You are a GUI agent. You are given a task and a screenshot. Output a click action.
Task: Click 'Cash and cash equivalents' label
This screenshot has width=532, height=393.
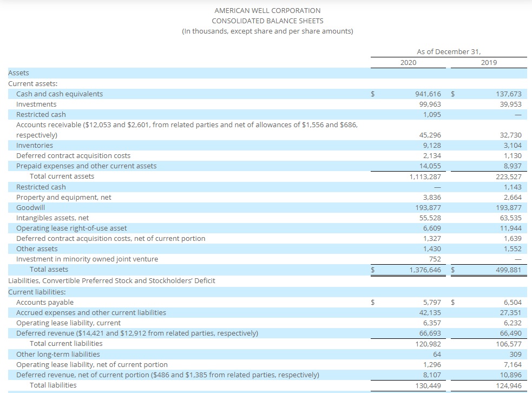60,94
